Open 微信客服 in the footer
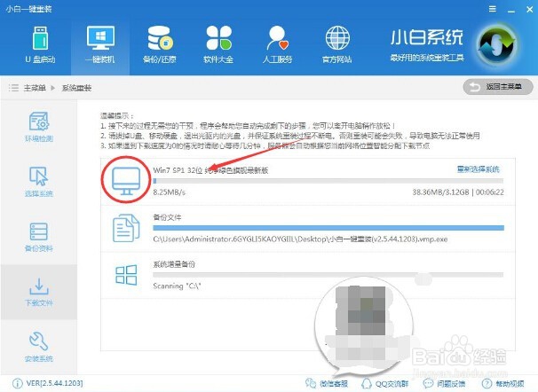The image size is (538, 392). (x=327, y=383)
